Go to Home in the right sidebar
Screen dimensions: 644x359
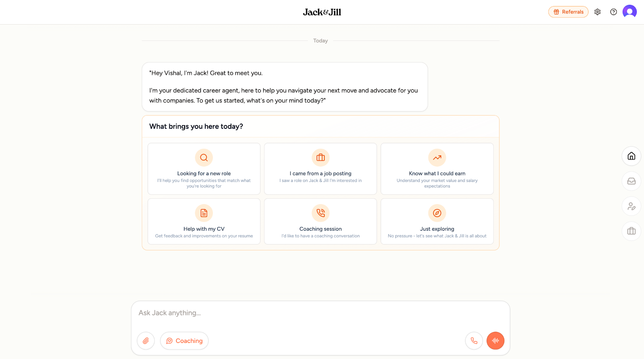(x=631, y=156)
